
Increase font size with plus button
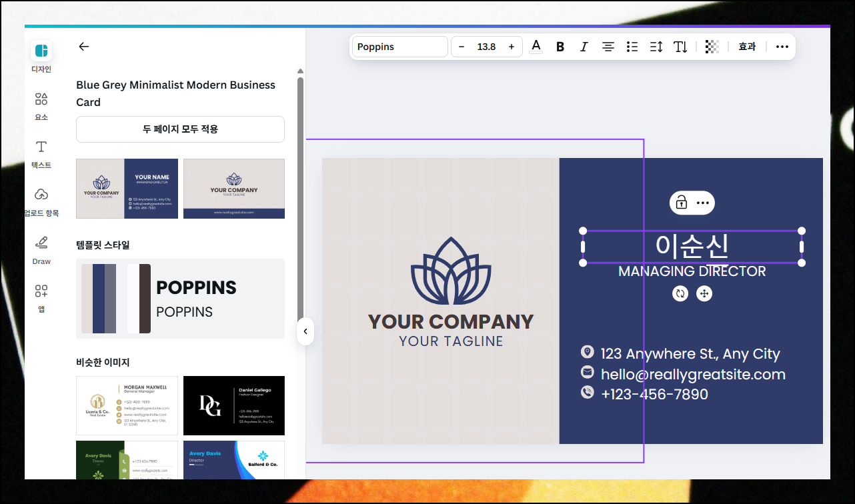pyautogui.click(x=512, y=47)
